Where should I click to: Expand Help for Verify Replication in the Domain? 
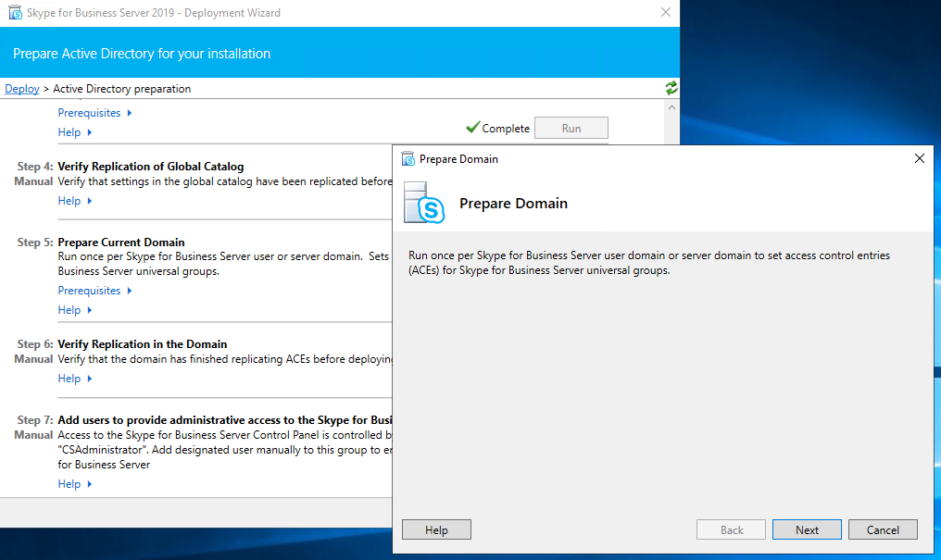pos(74,379)
